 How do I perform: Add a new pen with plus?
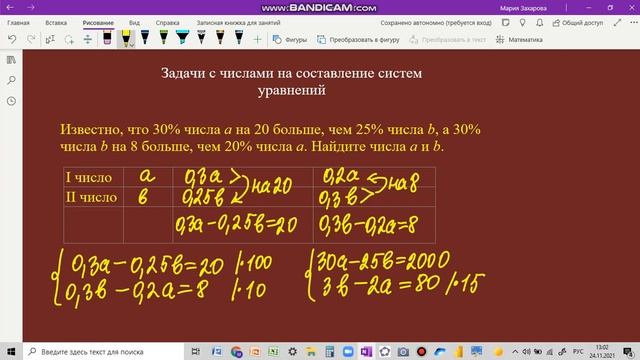click(x=257, y=40)
